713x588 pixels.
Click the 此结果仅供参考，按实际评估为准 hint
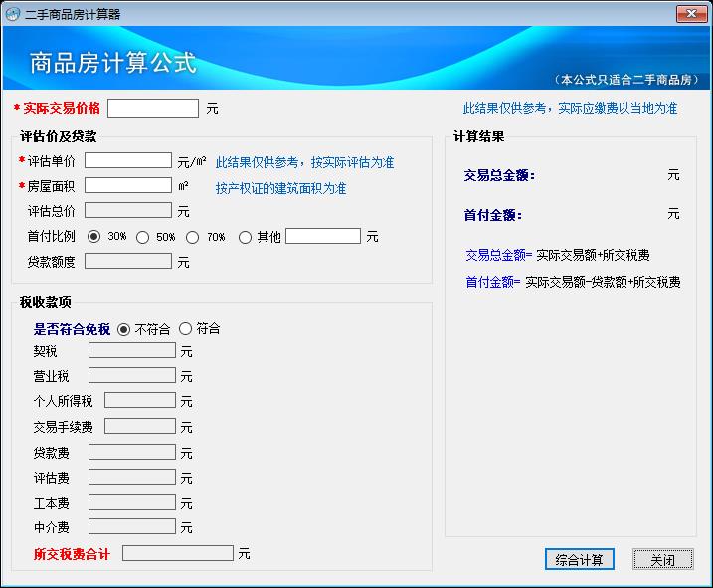point(304,162)
